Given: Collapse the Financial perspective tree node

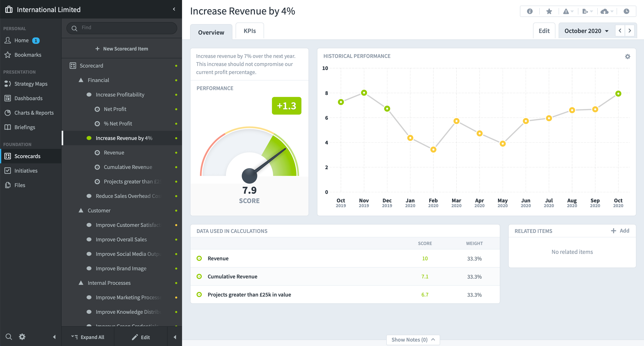Looking at the screenshot, I should click(x=81, y=80).
